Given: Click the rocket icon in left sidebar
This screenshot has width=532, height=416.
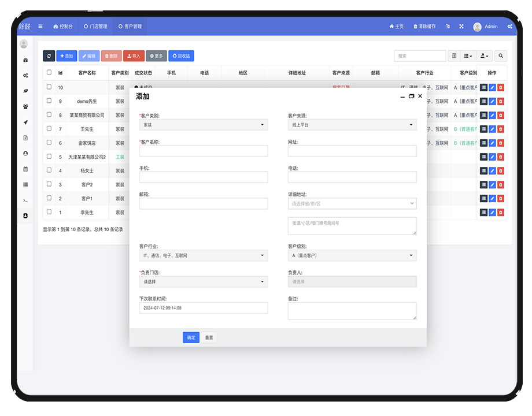Looking at the screenshot, I should [x=25, y=122].
